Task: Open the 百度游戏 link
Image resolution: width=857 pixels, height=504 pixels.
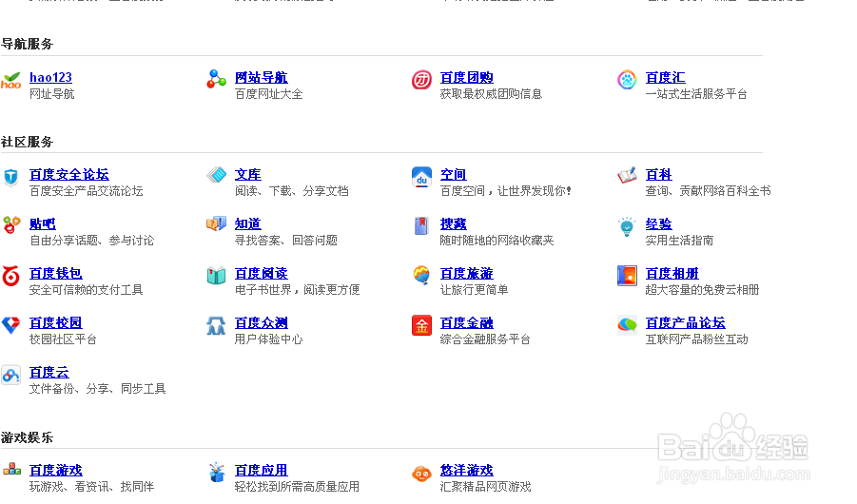Action: 56,470
